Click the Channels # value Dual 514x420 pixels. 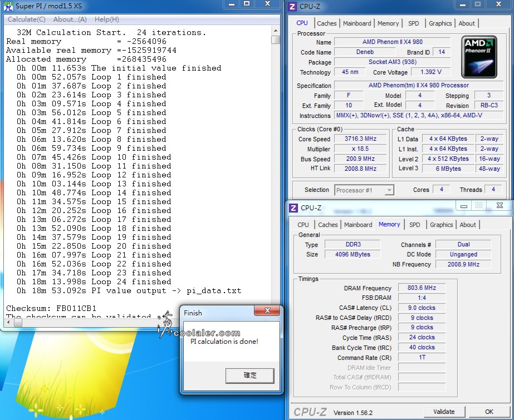click(463, 244)
